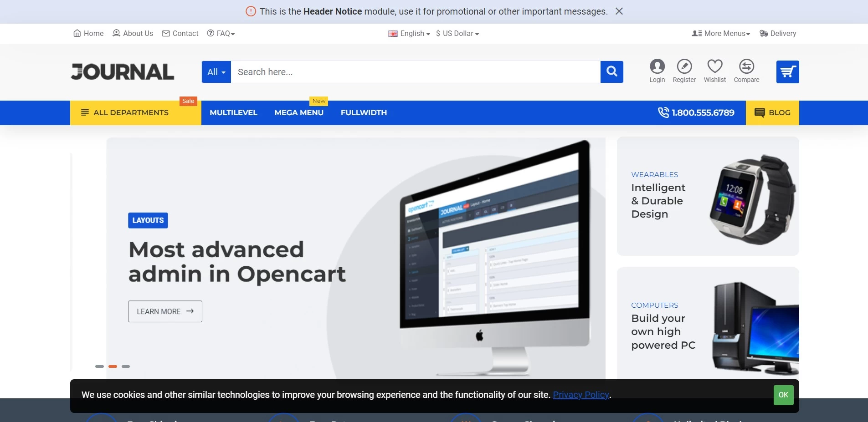
Task: Open the Mega Menu item
Action: 299,112
